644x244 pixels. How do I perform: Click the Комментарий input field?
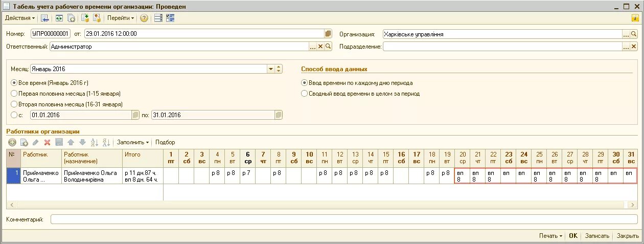[344, 219]
